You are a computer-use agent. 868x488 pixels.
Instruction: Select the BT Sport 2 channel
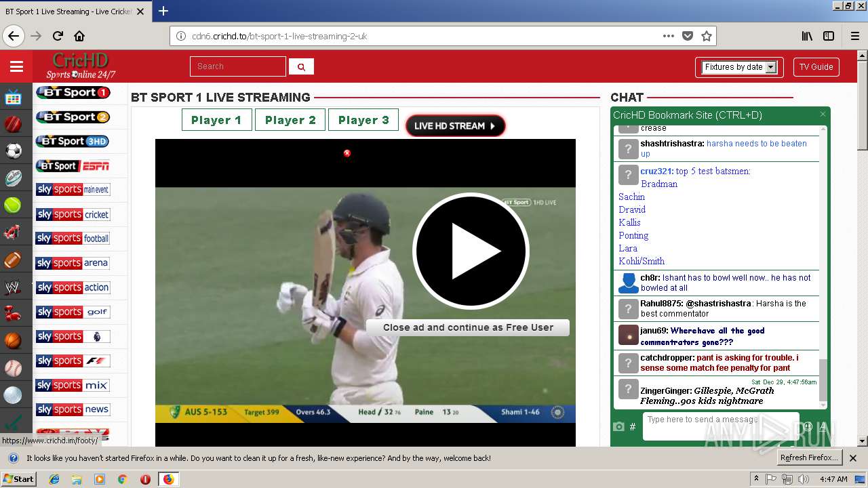[x=73, y=117]
